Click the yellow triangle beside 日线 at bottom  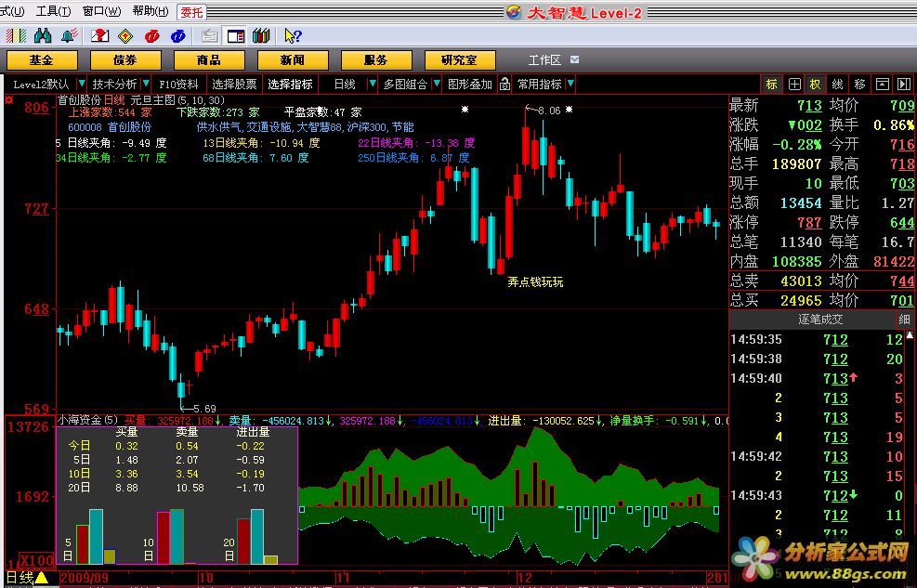42,578
